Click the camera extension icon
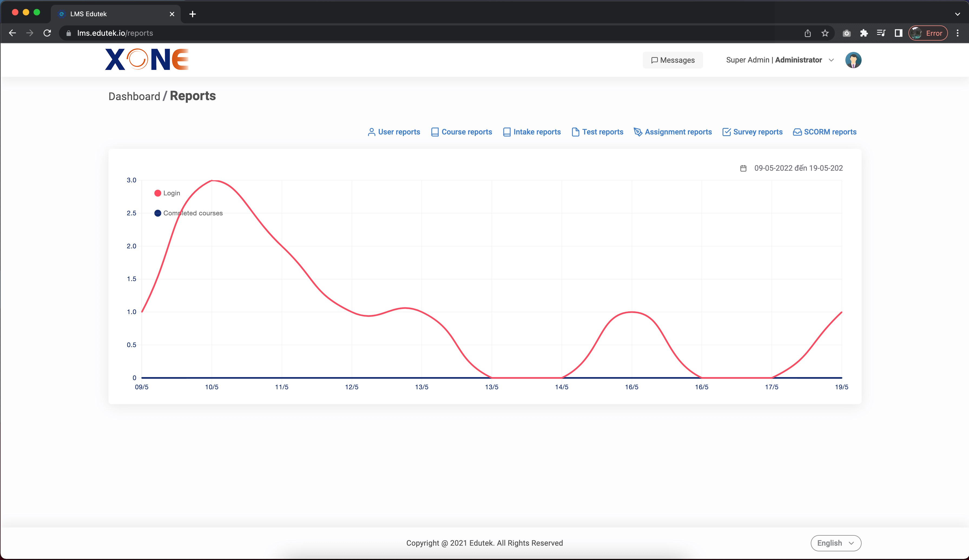 coord(846,33)
